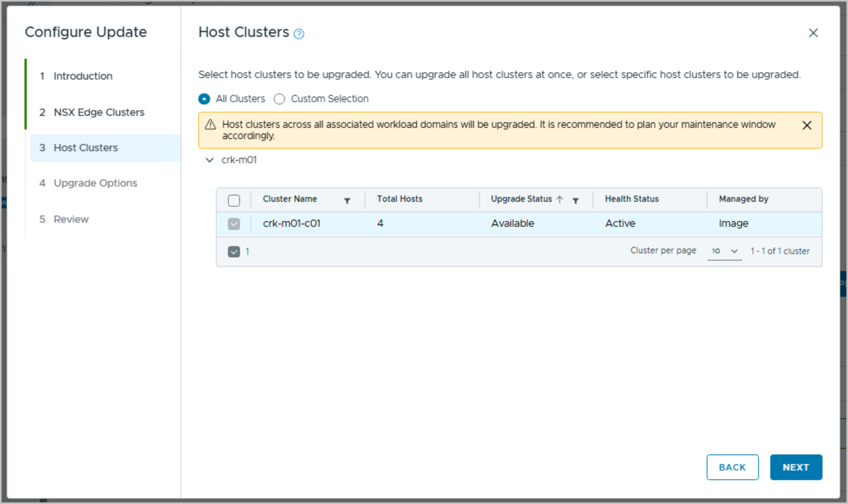Sort by Upgrade Status arrow
848x504 pixels.
(559, 199)
